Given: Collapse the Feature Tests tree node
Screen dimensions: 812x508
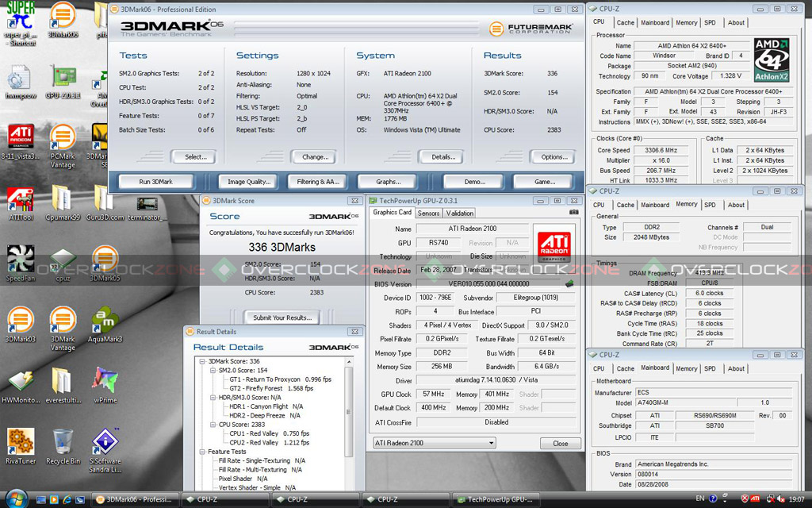Looking at the screenshot, I should pyautogui.click(x=202, y=452).
